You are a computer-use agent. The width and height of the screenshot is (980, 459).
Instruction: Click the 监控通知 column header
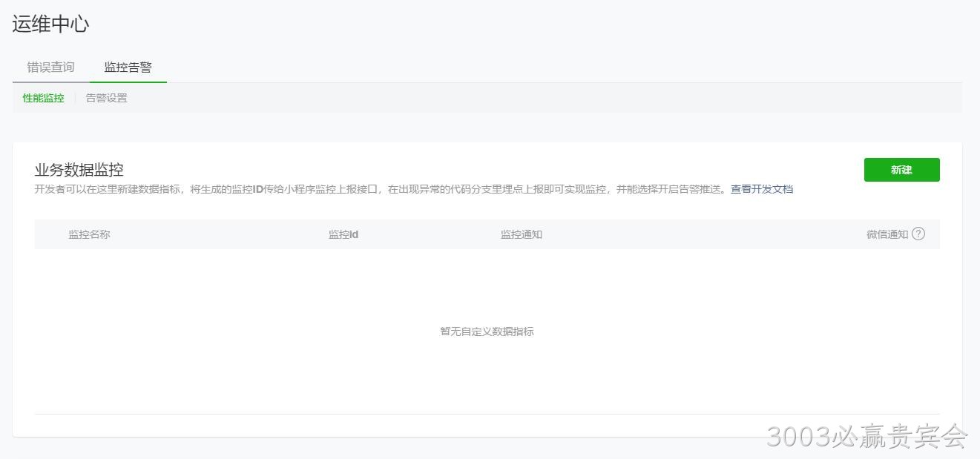[x=522, y=234]
